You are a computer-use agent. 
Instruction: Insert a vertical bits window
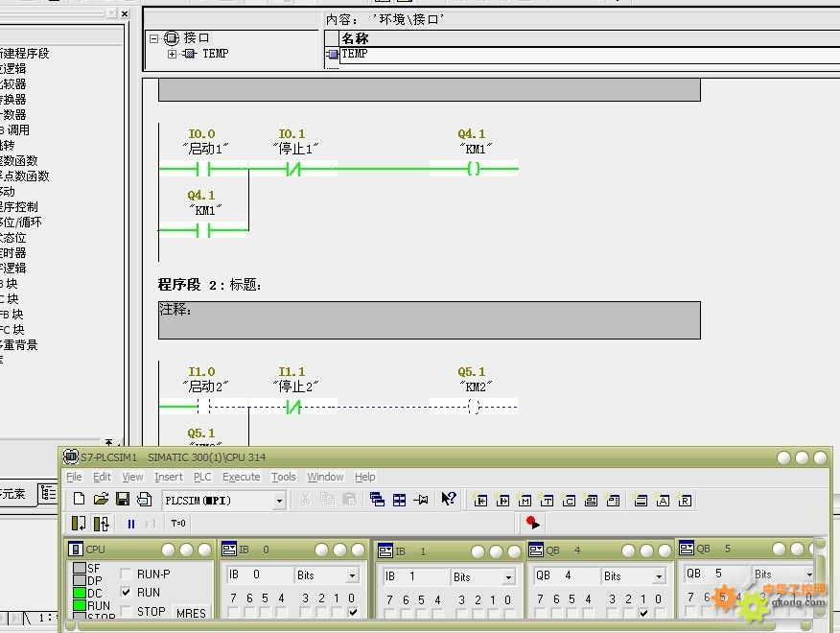coord(613,500)
